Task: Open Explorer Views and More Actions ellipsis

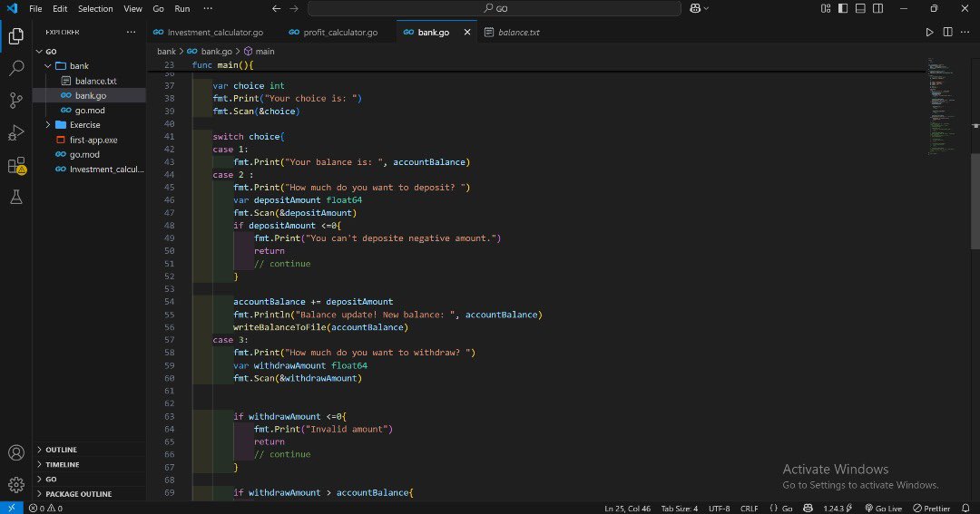Action: pos(131,32)
